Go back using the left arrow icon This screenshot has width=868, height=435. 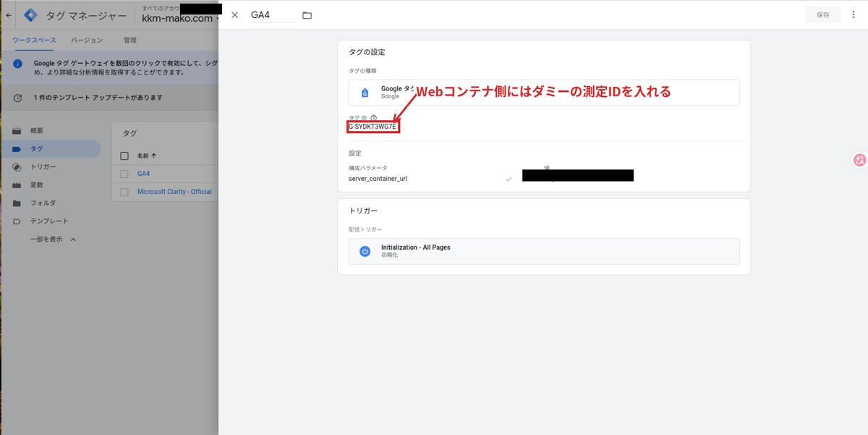(x=9, y=14)
